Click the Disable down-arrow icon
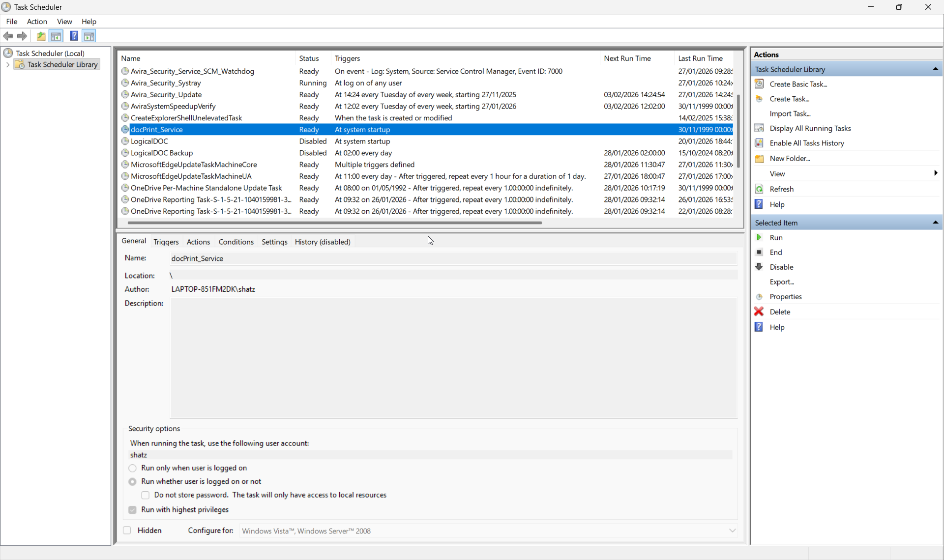Viewport: 944px width, 560px height. pyautogui.click(x=759, y=267)
